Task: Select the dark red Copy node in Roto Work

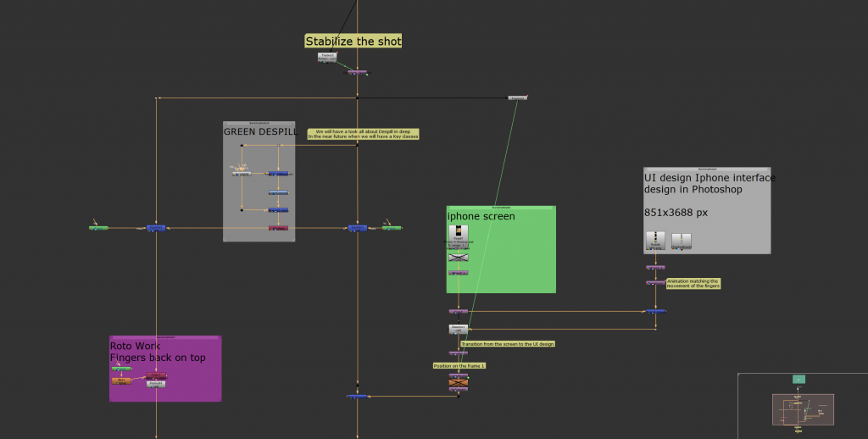Action: pos(156,376)
